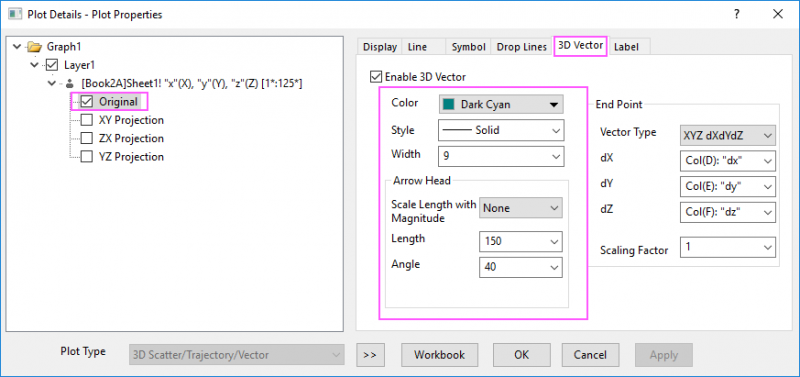
Task: Toggle the Layer1 checkbox
Action: click(x=52, y=65)
